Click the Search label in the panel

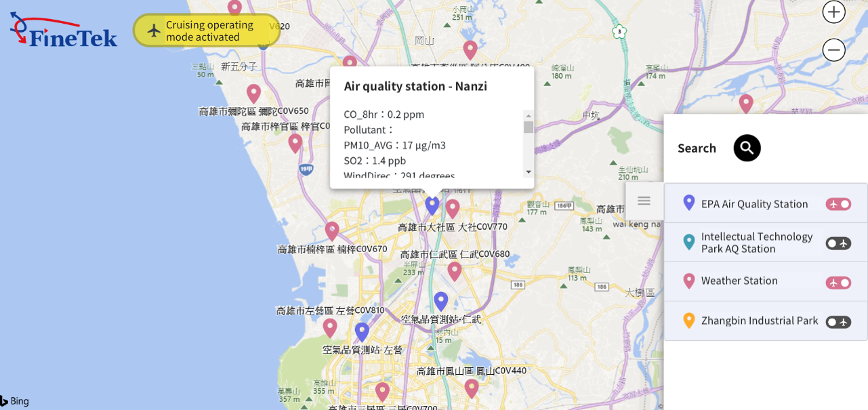tap(697, 148)
